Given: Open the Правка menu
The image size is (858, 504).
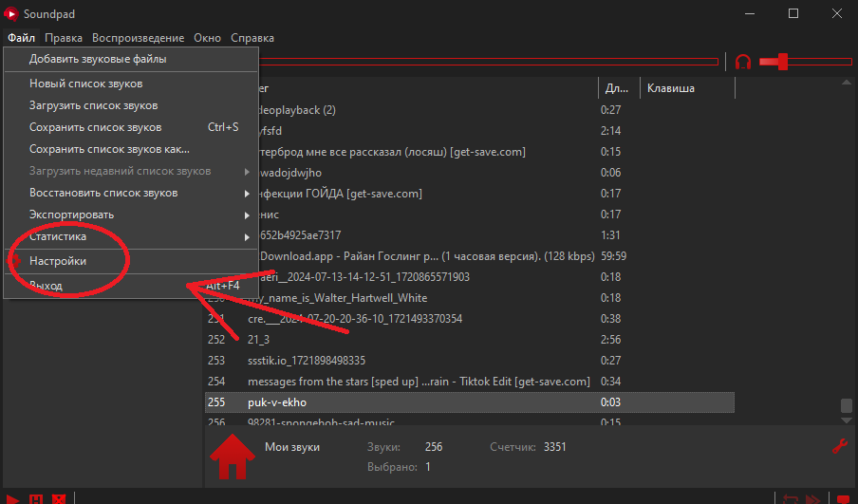Looking at the screenshot, I should (x=64, y=38).
